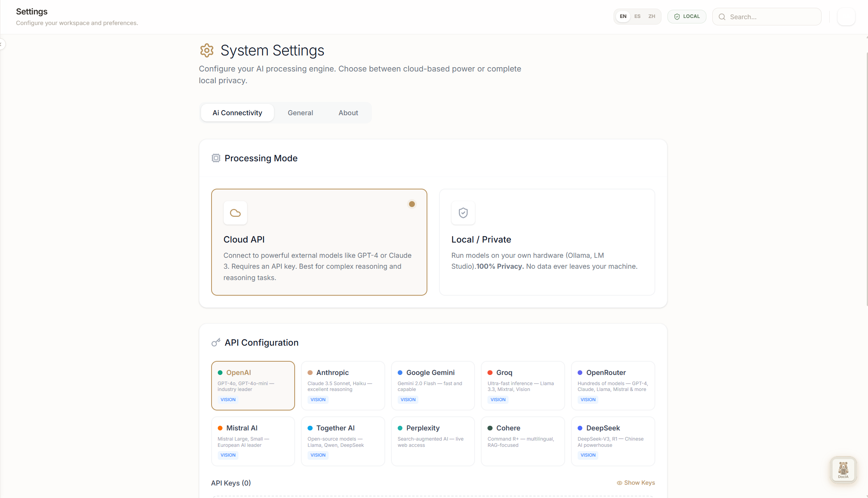Select the Cloud API processing mode
Screen dimensions: 868x498
point(319,242)
